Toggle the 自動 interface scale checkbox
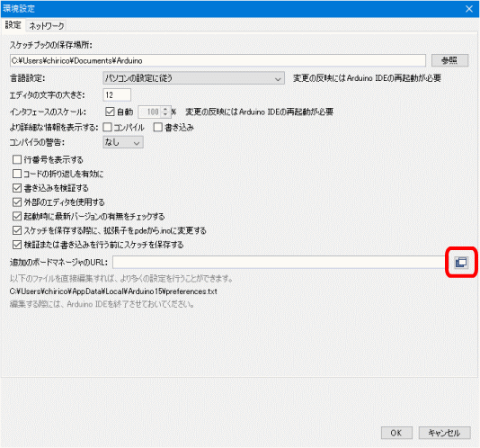This screenshot has width=480, height=448. [110, 112]
